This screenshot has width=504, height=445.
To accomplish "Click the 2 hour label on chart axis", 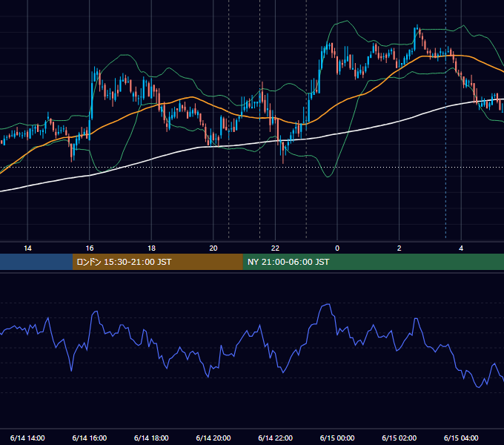I will coord(399,248).
